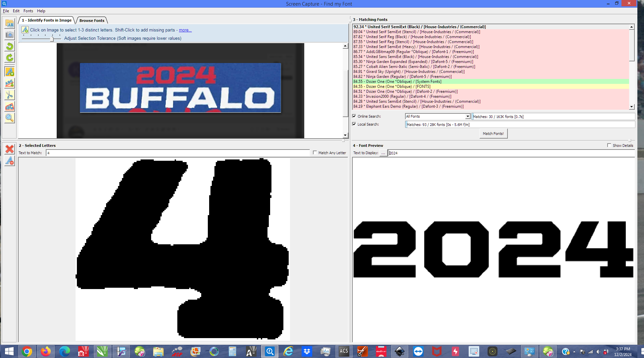Open McAfee from the taskbar
644x358 pixels.
click(437, 351)
